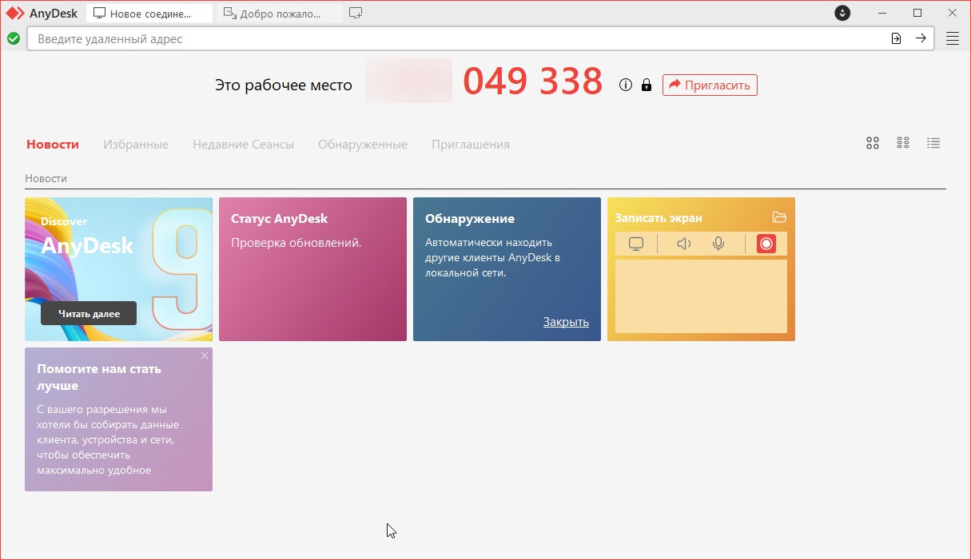Close the Помогите нам стать лучше card

pyautogui.click(x=205, y=355)
